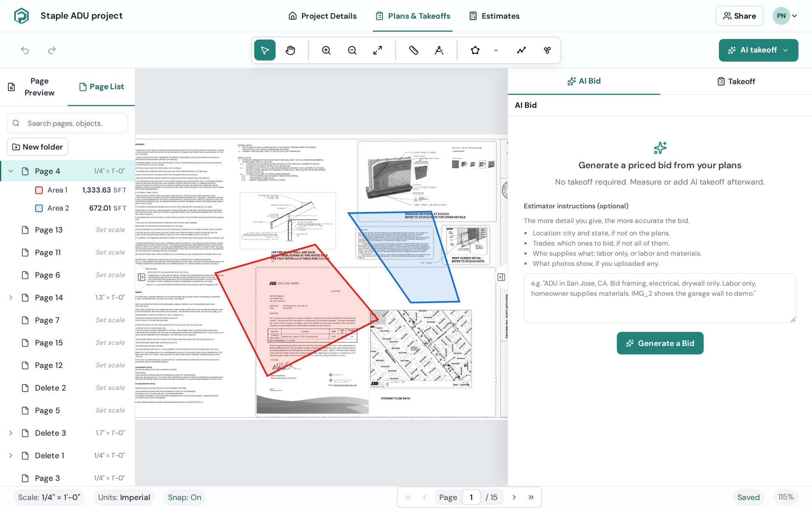Image resolution: width=812 pixels, height=508 pixels.
Task: Open the PN user account menu
Action: (x=786, y=16)
